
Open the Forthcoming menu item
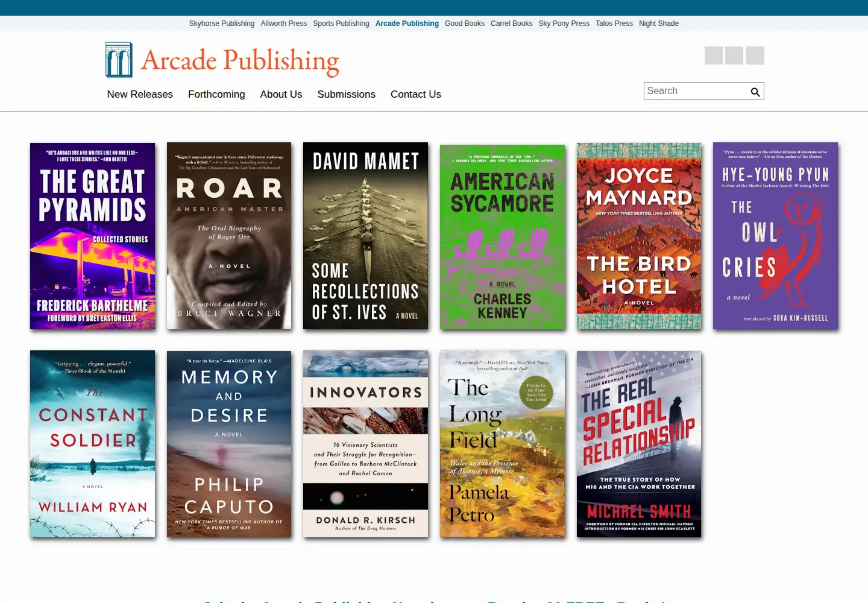coord(216,94)
